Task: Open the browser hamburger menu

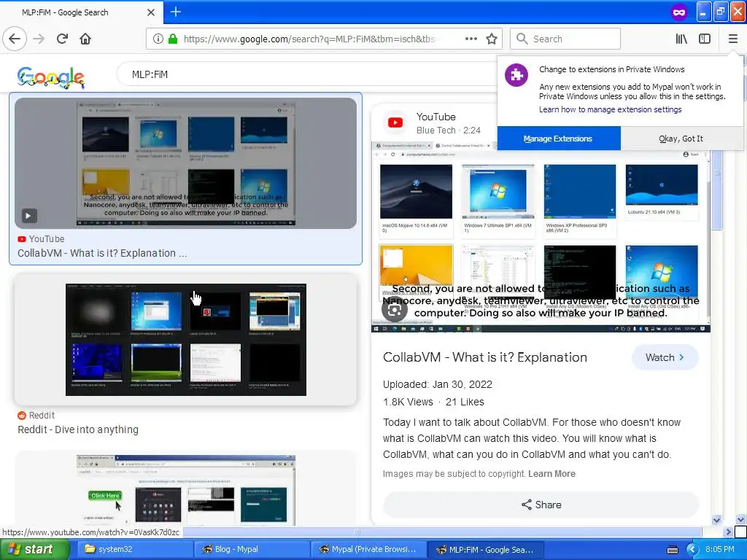Action: [732, 39]
